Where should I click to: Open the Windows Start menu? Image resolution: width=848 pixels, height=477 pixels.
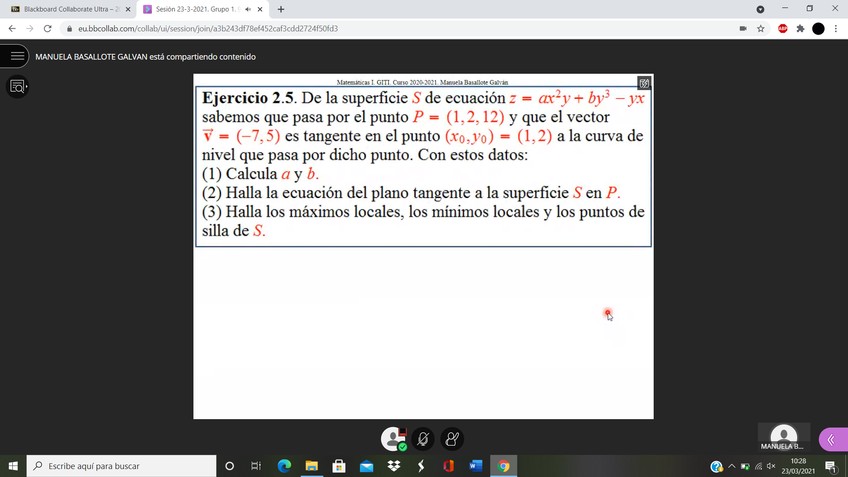coord(13,466)
